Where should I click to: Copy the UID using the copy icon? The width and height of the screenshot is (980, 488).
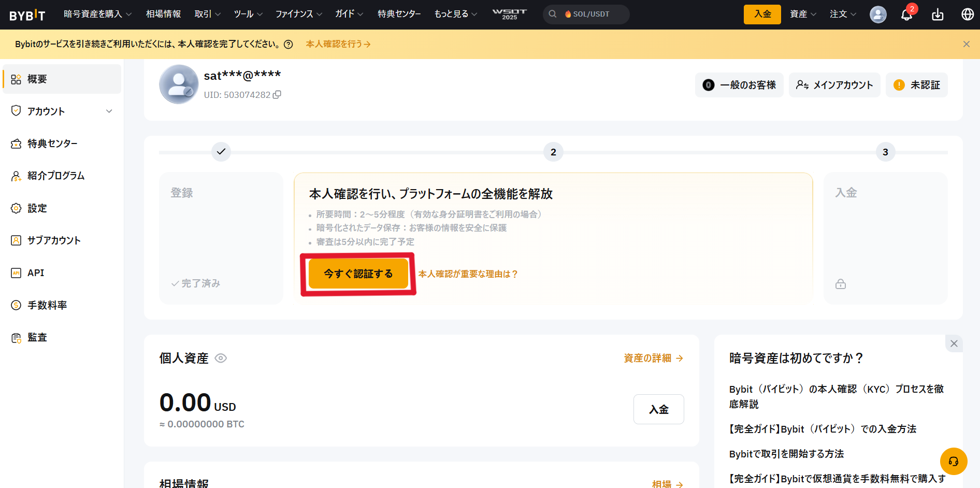[x=277, y=95]
